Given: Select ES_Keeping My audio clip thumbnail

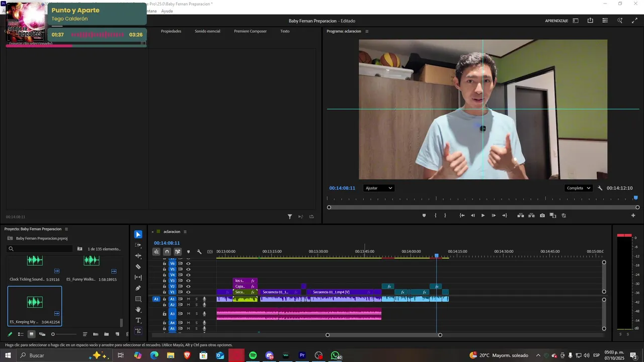Looking at the screenshot, I should pos(35,302).
